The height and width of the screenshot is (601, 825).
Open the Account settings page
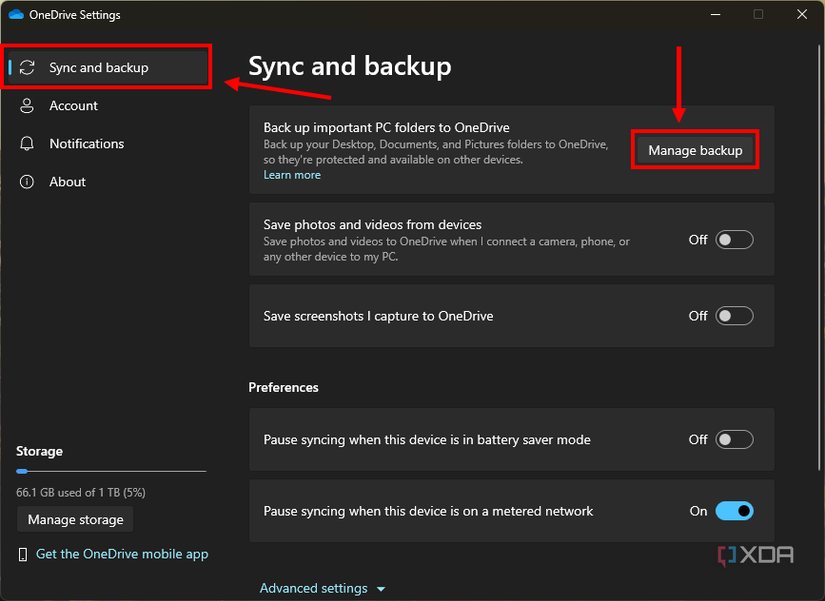(x=108, y=106)
